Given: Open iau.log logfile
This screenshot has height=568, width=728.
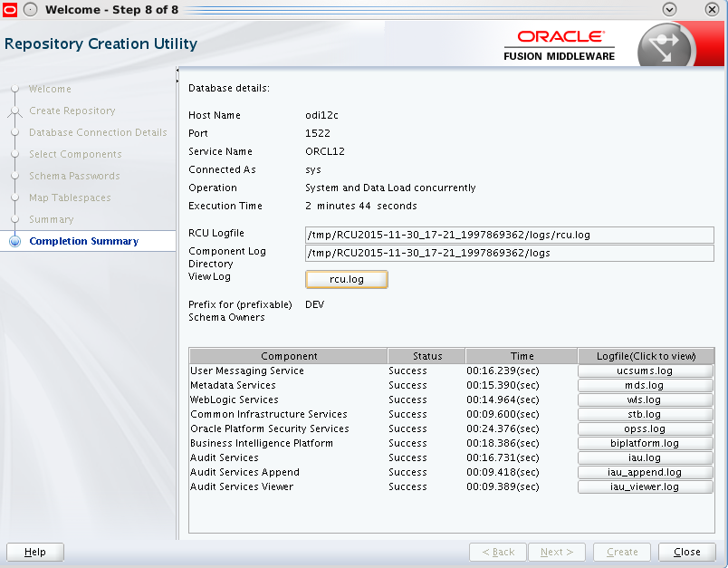Looking at the screenshot, I should (x=645, y=457).
